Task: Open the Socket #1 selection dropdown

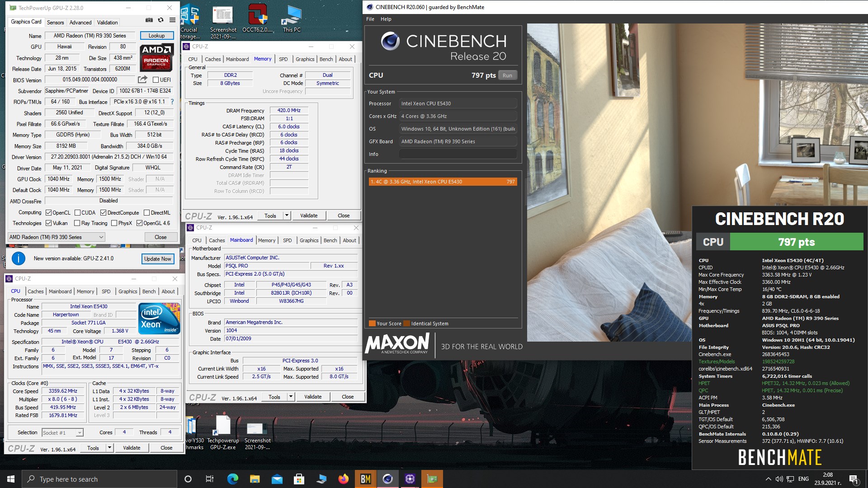Action: tap(62, 432)
